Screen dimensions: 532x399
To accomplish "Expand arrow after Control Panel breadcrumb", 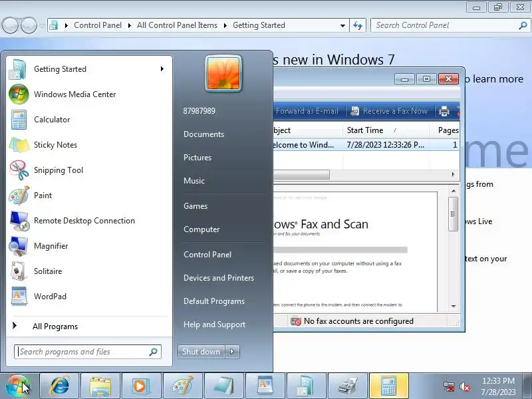I will 129,25.
